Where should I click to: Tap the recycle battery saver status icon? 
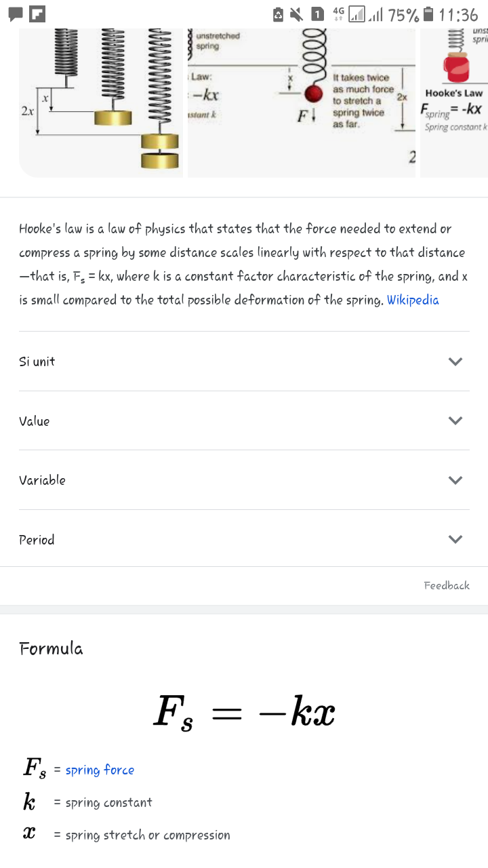(278, 14)
